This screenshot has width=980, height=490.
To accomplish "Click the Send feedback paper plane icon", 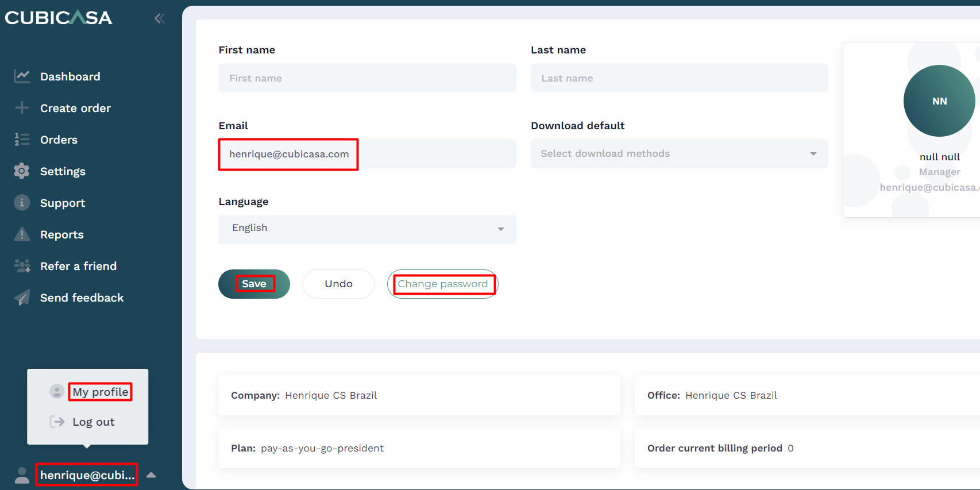I will 22,298.
